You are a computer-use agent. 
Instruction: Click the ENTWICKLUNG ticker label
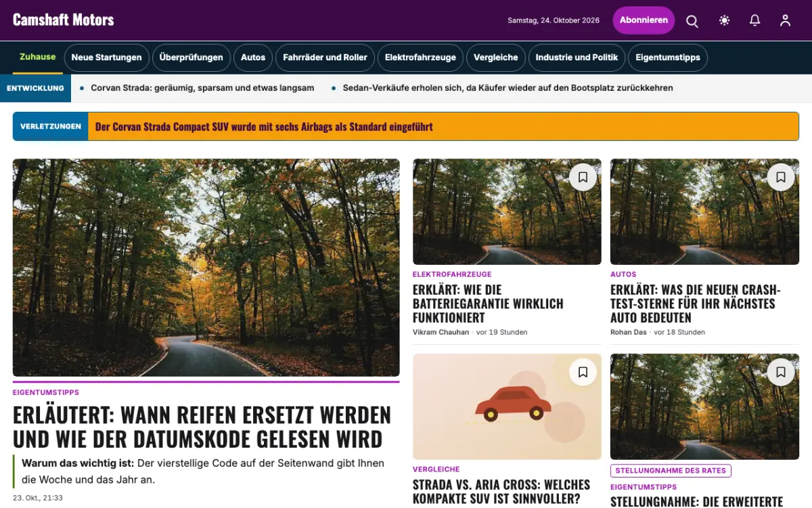tap(35, 88)
